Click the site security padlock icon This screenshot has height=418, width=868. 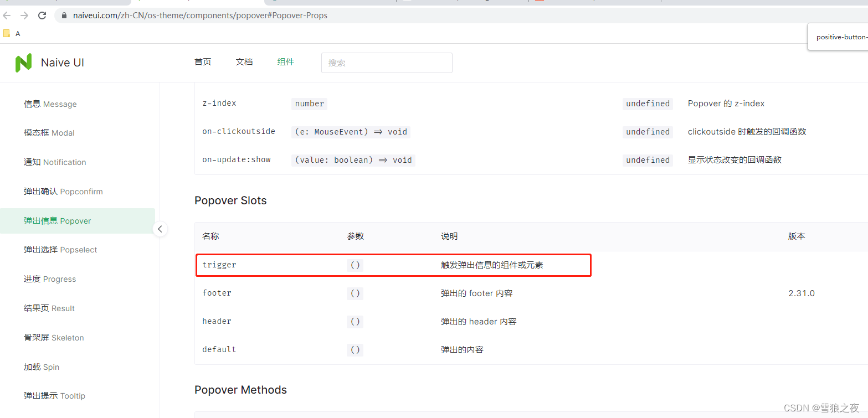point(64,16)
